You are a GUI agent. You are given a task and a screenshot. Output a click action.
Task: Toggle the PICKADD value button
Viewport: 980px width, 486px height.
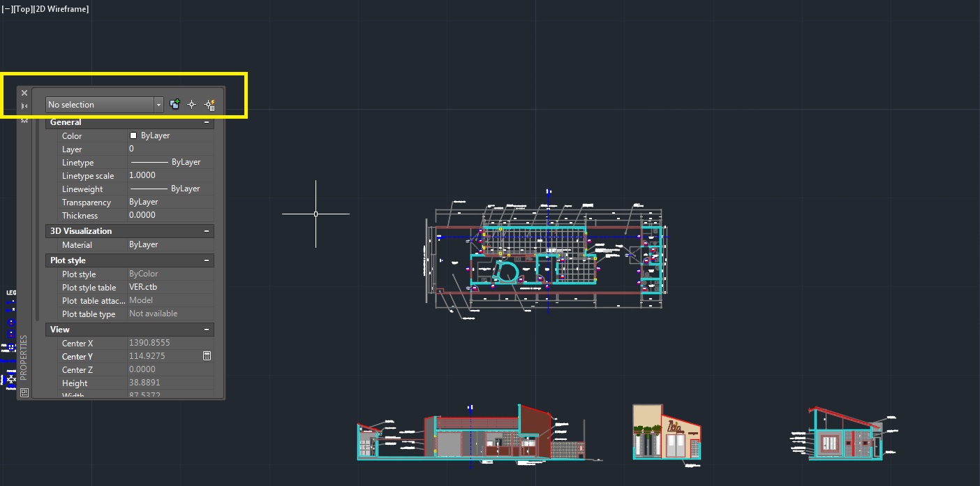pyautogui.click(x=175, y=105)
